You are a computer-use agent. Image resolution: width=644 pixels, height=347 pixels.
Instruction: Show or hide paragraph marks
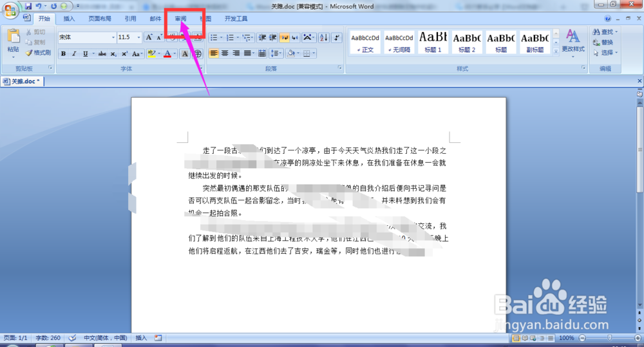pyautogui.click(x=336, y=37)
